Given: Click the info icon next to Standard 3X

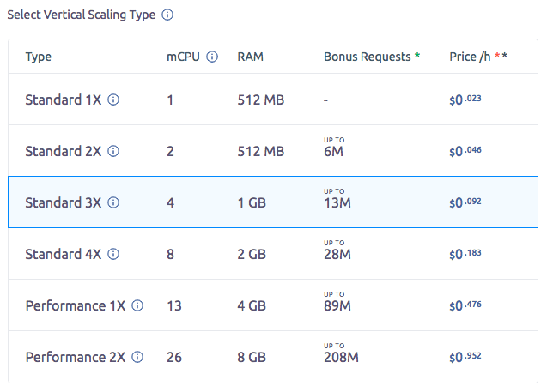Looking at the screenshot, I should (x=113, y=202).
